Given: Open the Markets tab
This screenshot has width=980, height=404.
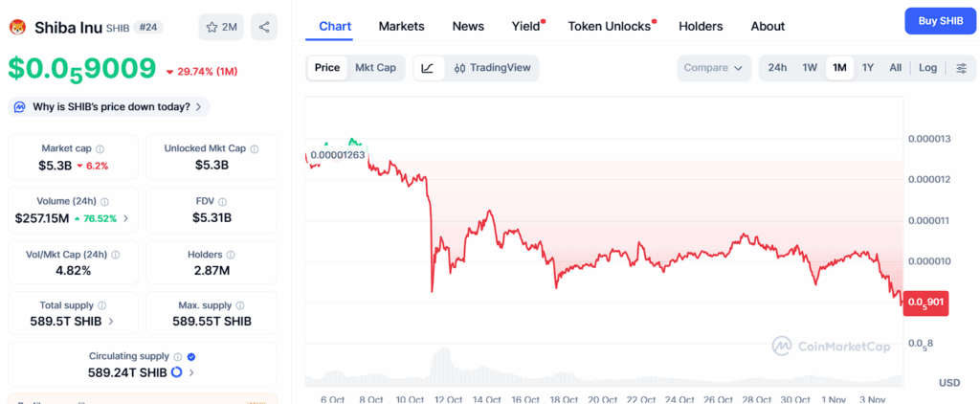Looking at the screenshot, I should click(x=401, y=26).
